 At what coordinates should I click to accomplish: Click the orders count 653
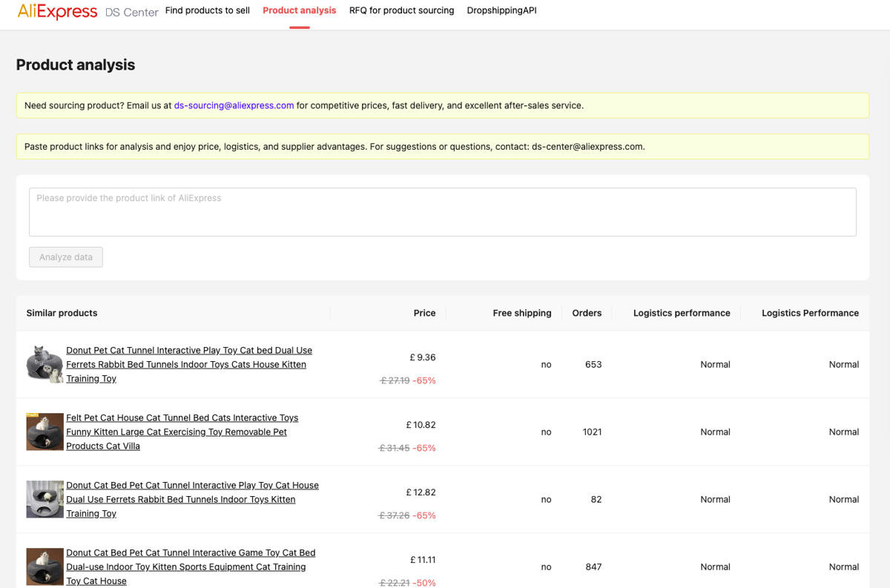(x=593, y=364)
